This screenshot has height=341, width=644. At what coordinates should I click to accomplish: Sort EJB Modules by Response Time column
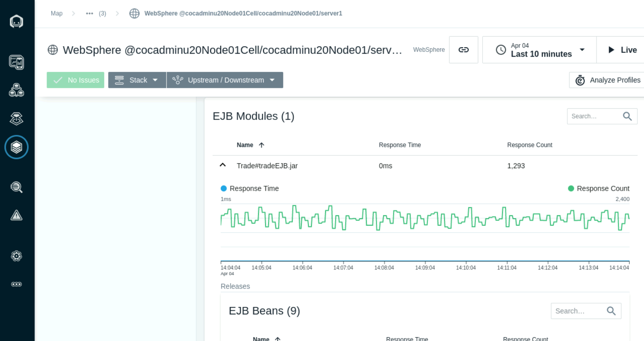click(400, 145)
